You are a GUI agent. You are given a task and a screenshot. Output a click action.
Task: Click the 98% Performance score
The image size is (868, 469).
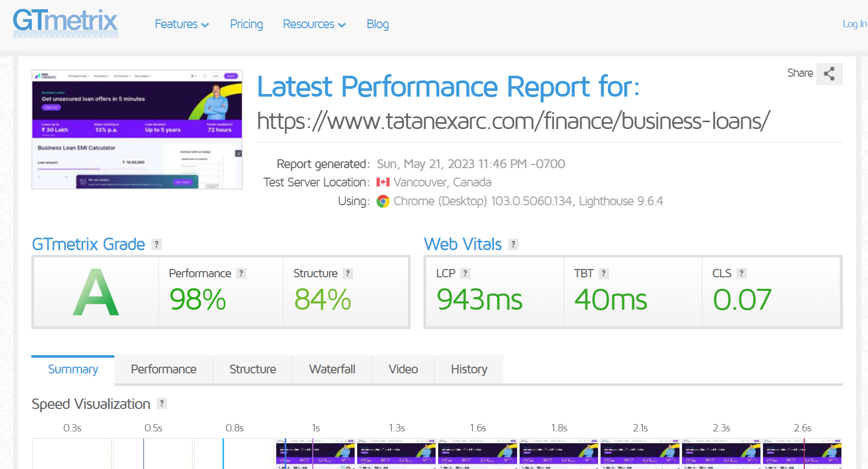pos(198,300)
